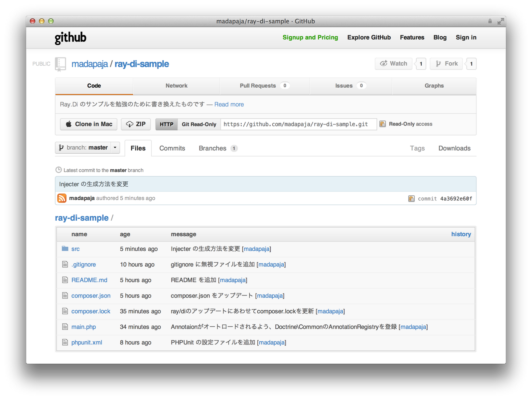Select the HTTP clone protocol
532x400 pixels.
point(167,124)
